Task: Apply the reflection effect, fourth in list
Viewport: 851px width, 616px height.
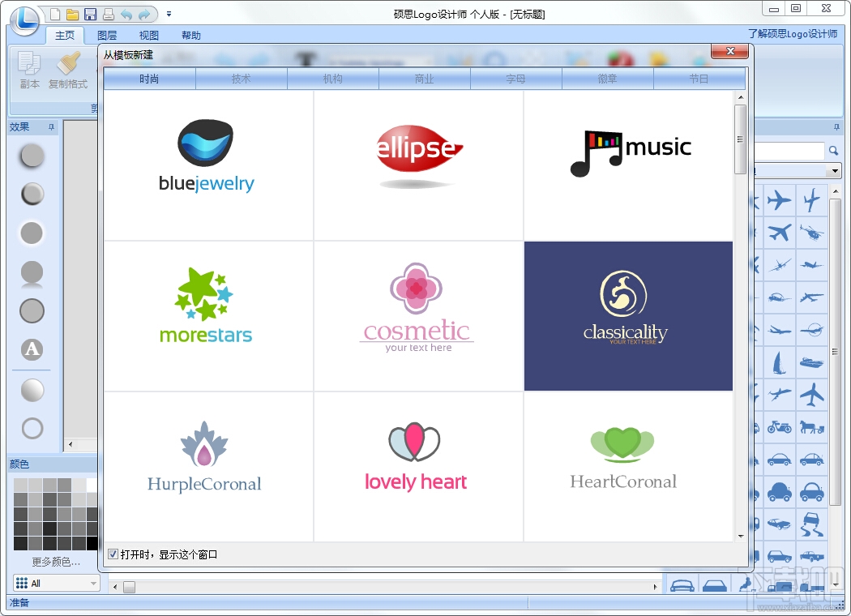Action: point(32,273)
